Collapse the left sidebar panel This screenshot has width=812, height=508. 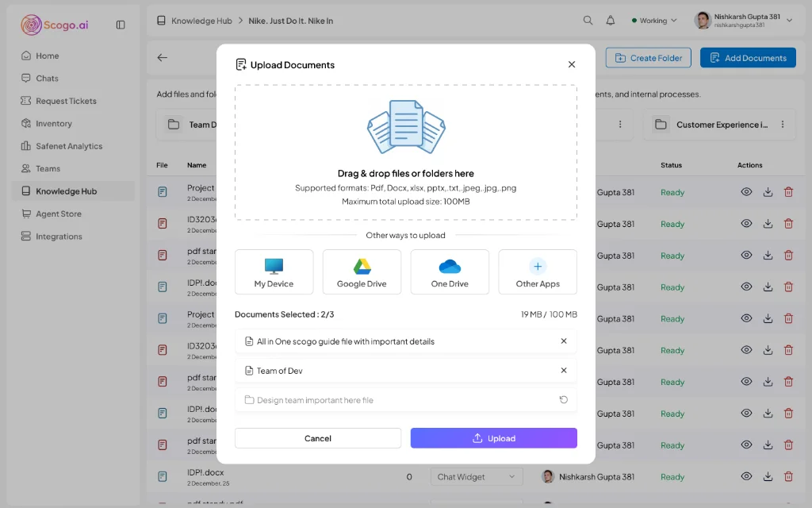click(121, 25)
